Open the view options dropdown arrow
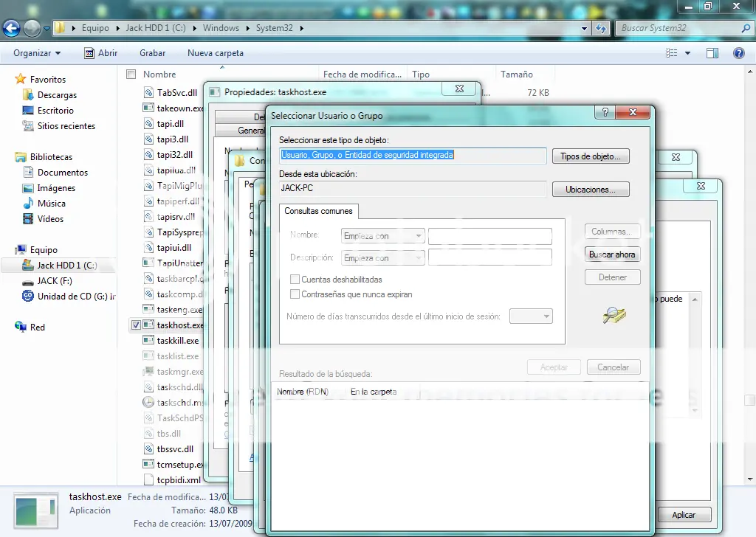Screen dimensions: 756x537 (x=687, y=53)
